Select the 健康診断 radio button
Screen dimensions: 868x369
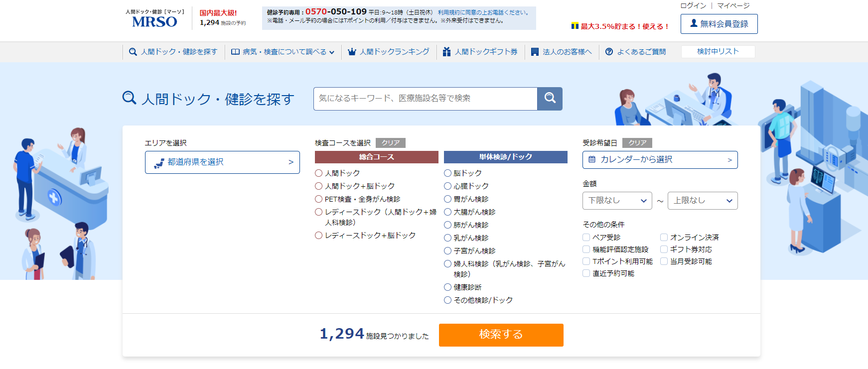coord(448,287)
